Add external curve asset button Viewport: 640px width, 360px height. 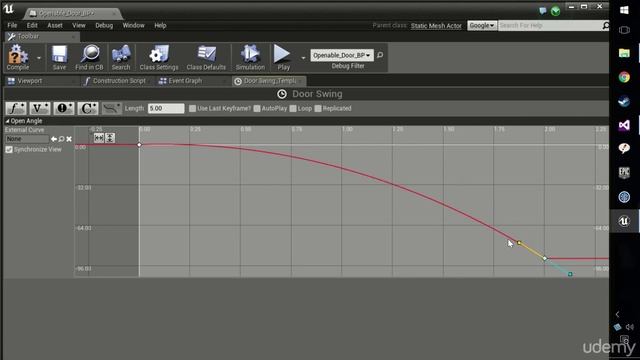point(111,108)
